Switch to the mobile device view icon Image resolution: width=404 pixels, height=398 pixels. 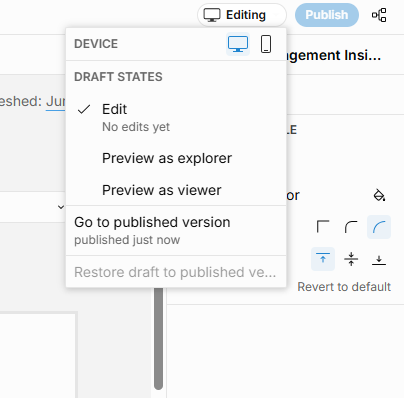tap(266, 44)
